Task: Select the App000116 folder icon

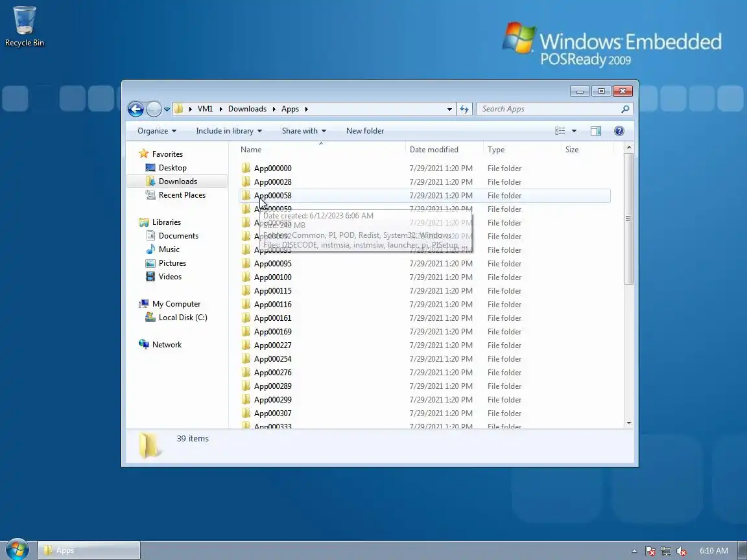Action: pos(246,304)
